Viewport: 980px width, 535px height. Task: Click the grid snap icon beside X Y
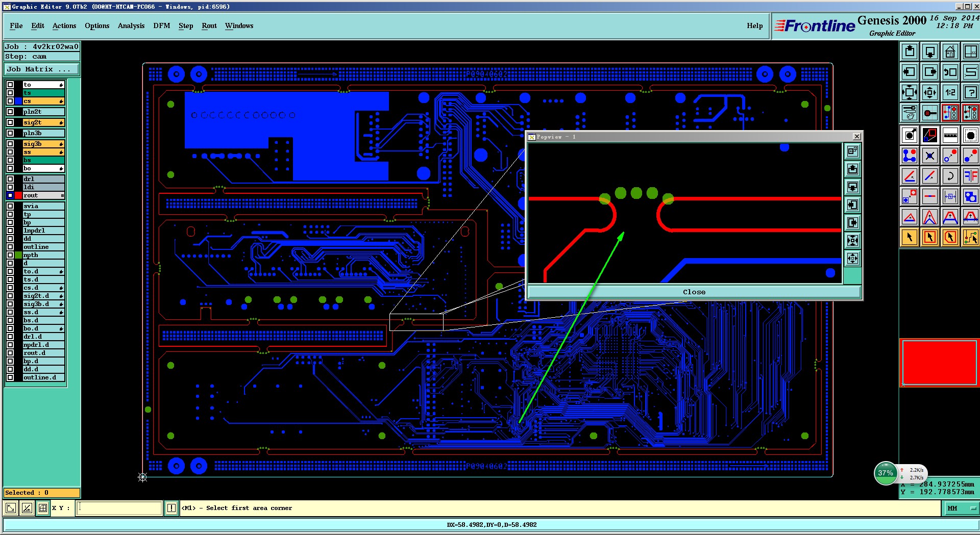pyautogui.click(x=43, y=508)
